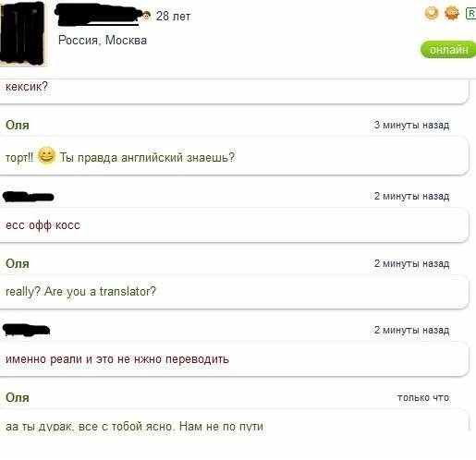Click the gold smiley badge icon
This screenshot has width=476, height=460.
432,13
